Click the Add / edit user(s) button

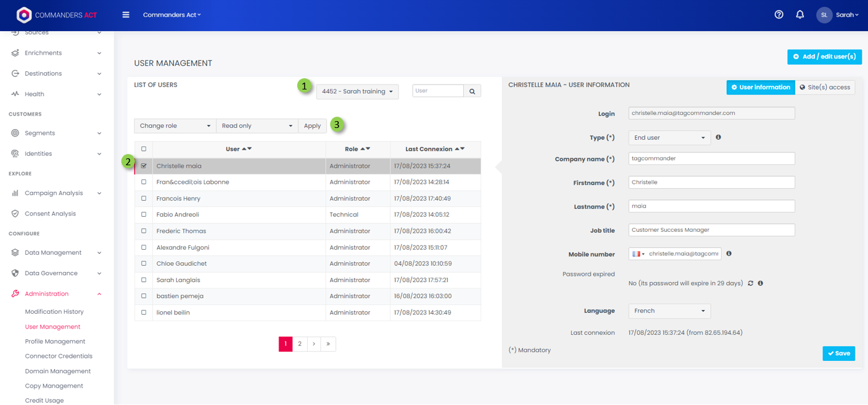[824, 57]
